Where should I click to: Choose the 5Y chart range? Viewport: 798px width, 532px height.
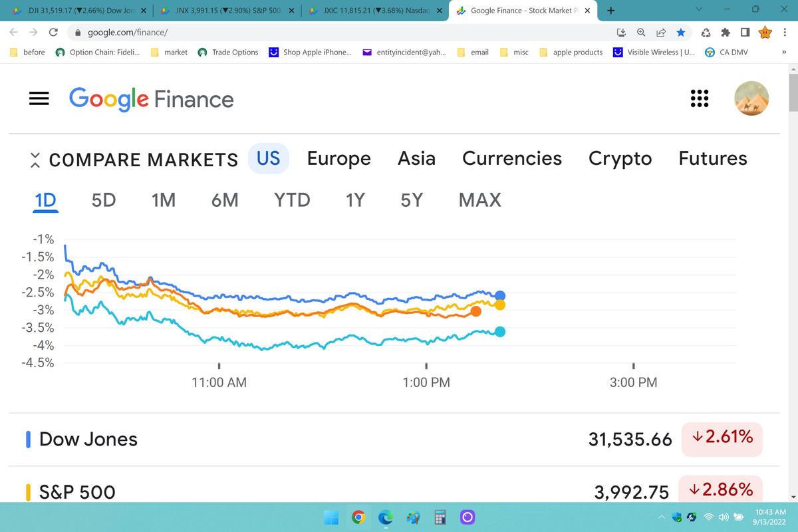tap(412, 199)
